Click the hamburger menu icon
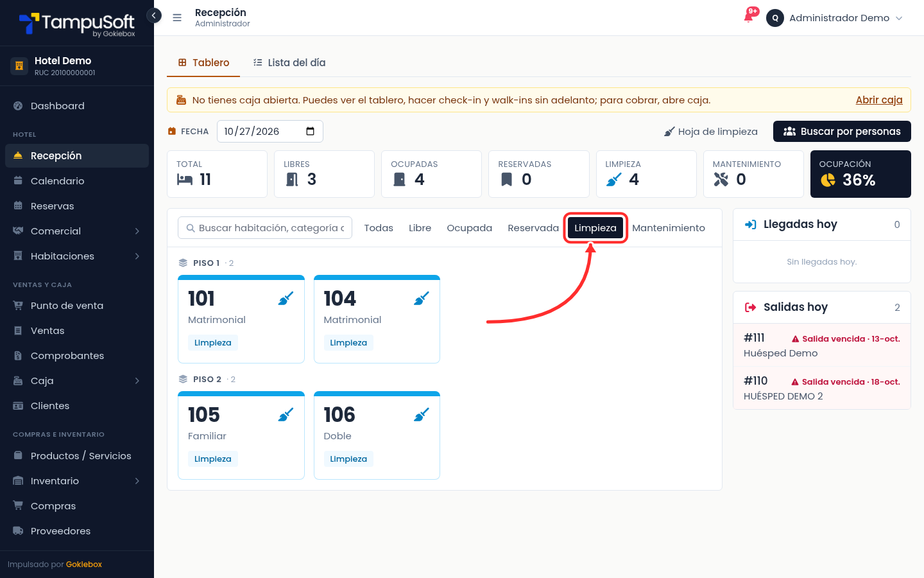The image size is (924, 578). (177, 18)
